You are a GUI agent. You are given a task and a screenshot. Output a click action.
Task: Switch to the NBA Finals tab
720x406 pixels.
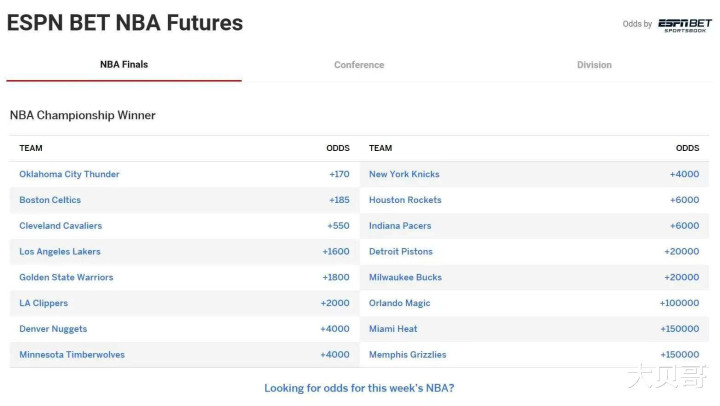pos(124,65)
